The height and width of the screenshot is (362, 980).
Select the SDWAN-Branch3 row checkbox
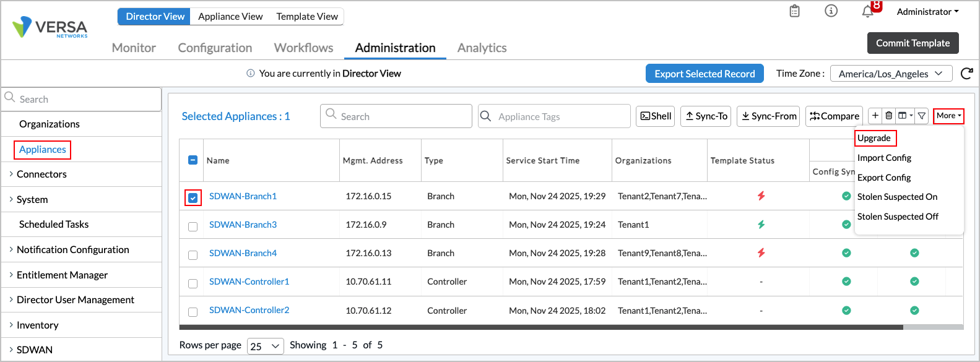[193, 226]
